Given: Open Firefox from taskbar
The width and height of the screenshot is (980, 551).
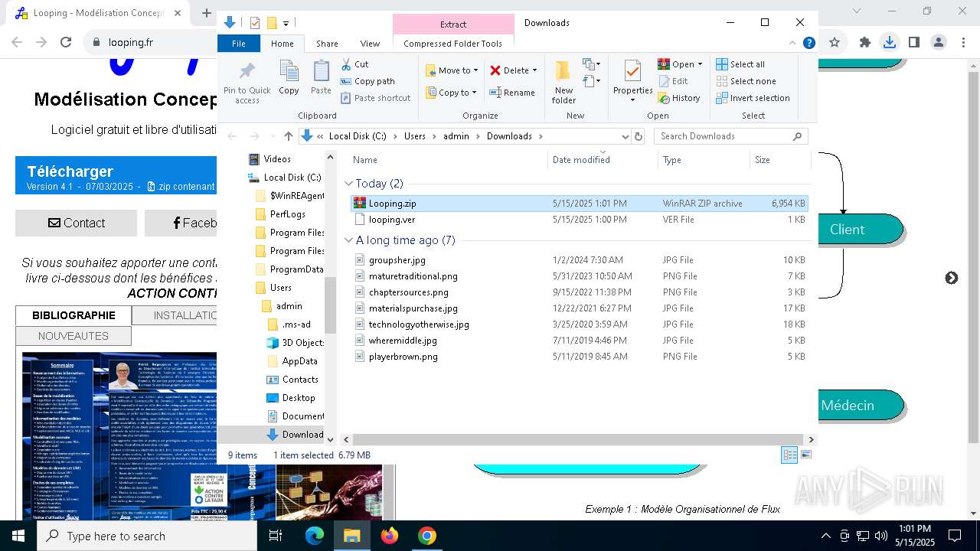Looking at the screenshot, I should pyautogui.click(x=390, y=536).
